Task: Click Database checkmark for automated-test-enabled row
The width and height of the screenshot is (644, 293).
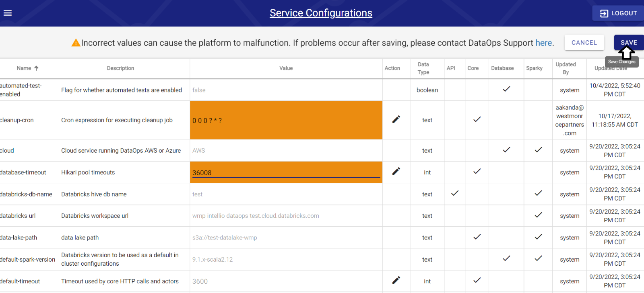Action: pyautogui.click(x=506, y=89)
